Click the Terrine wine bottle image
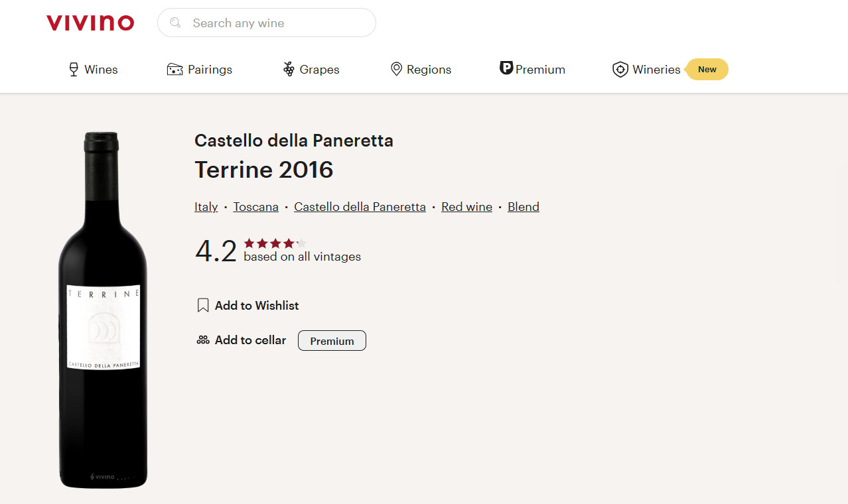Screen dimensions: 848x504 pyautogui.click(x=103, y=310)
